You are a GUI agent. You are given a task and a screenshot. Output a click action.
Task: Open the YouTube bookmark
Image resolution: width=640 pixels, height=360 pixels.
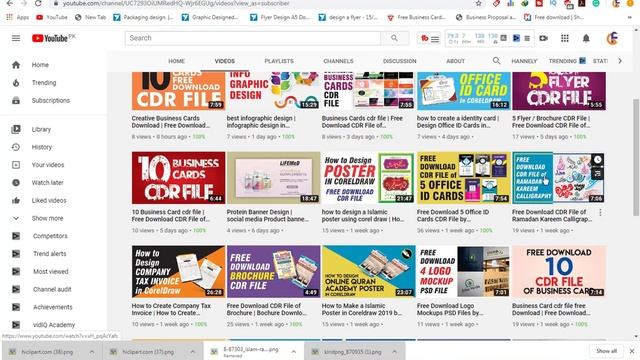52,17
